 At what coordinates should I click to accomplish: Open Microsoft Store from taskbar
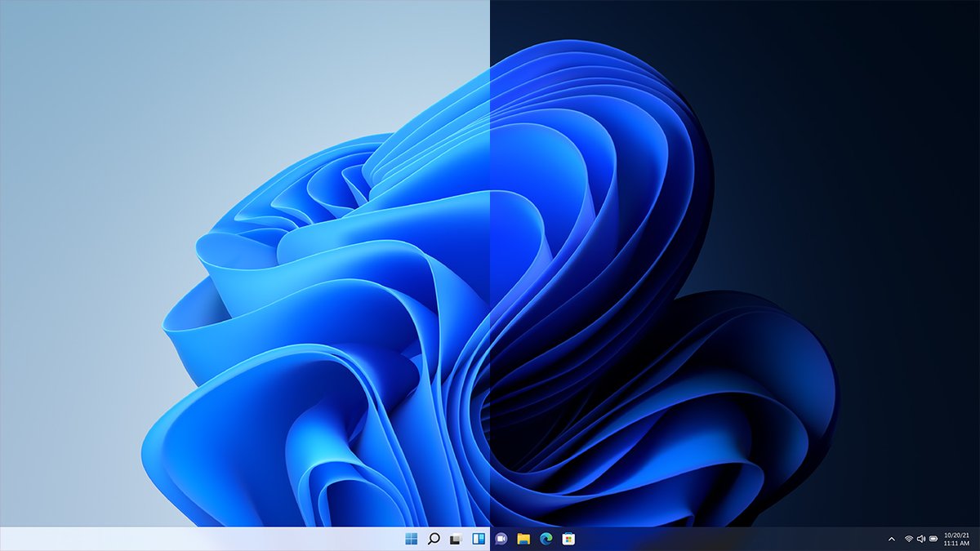568,539
